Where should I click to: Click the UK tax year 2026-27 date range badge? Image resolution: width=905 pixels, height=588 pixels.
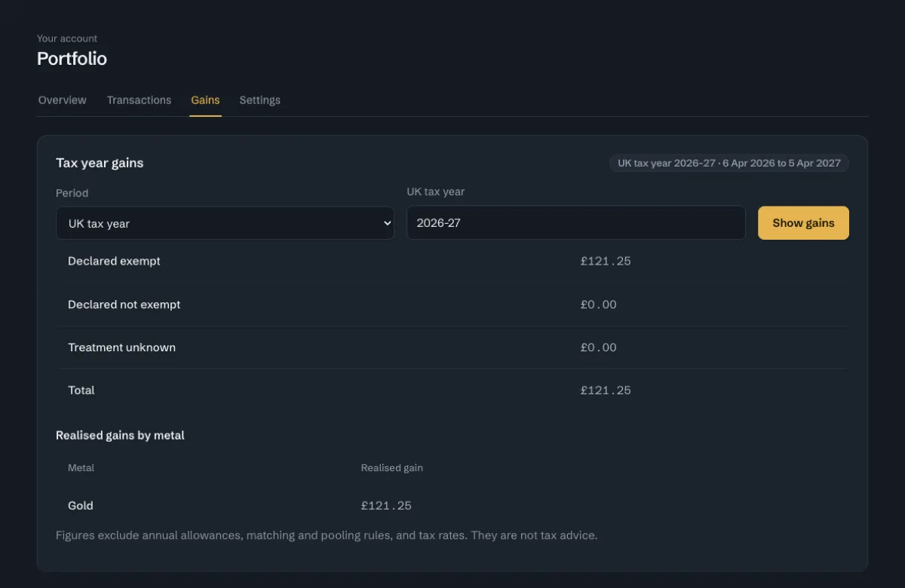729,163
